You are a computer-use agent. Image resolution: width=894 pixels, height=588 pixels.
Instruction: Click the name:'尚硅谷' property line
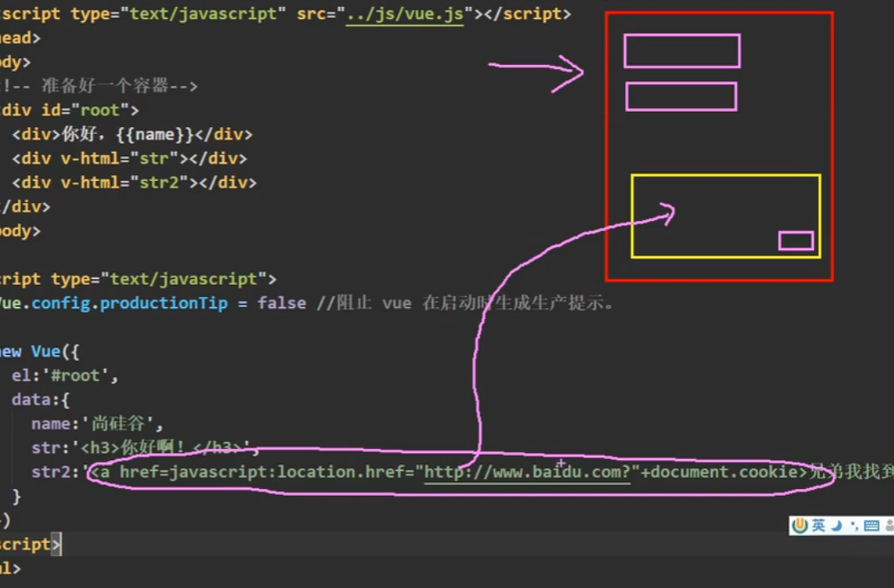97,424
